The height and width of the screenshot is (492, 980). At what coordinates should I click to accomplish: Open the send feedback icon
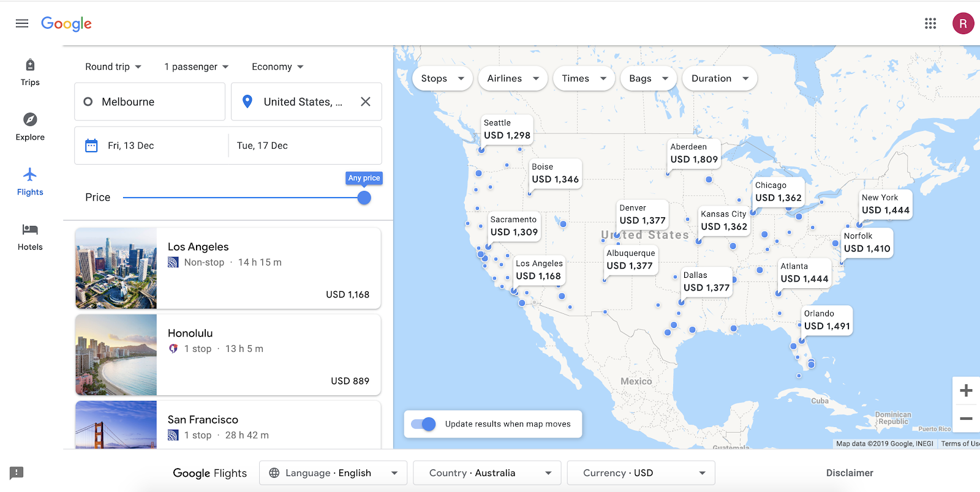(17, 473)
